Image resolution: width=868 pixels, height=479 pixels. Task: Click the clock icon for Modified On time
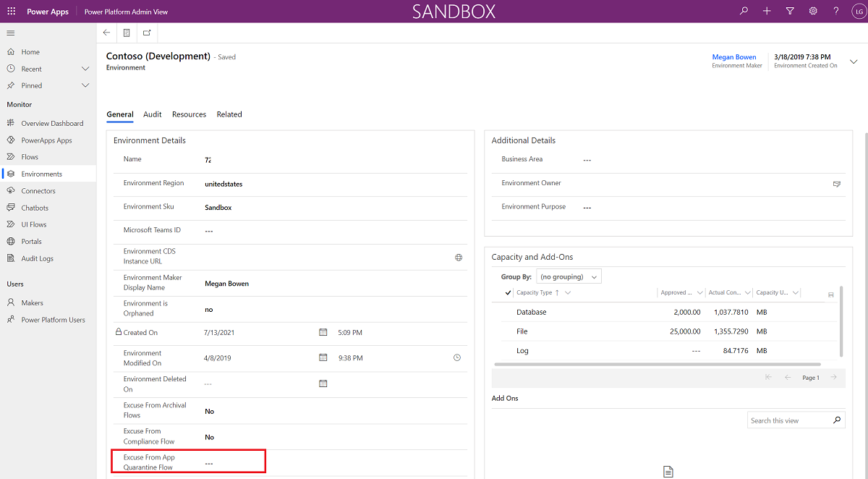click(x=457, y=357)
